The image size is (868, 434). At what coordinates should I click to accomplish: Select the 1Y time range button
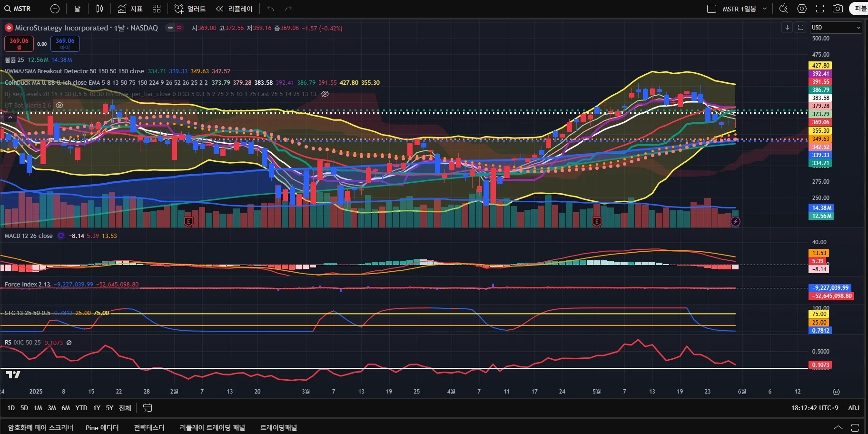tap(97, 408)
